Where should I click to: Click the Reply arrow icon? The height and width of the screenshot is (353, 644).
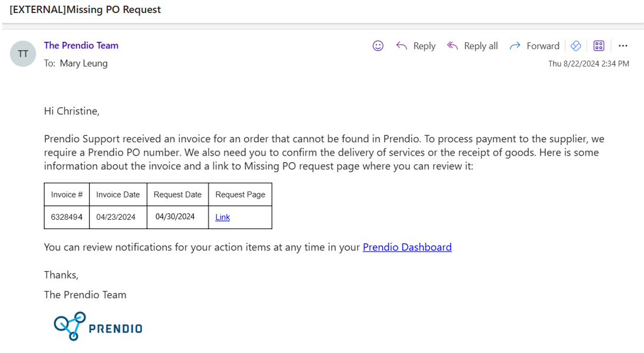point(401,45)
